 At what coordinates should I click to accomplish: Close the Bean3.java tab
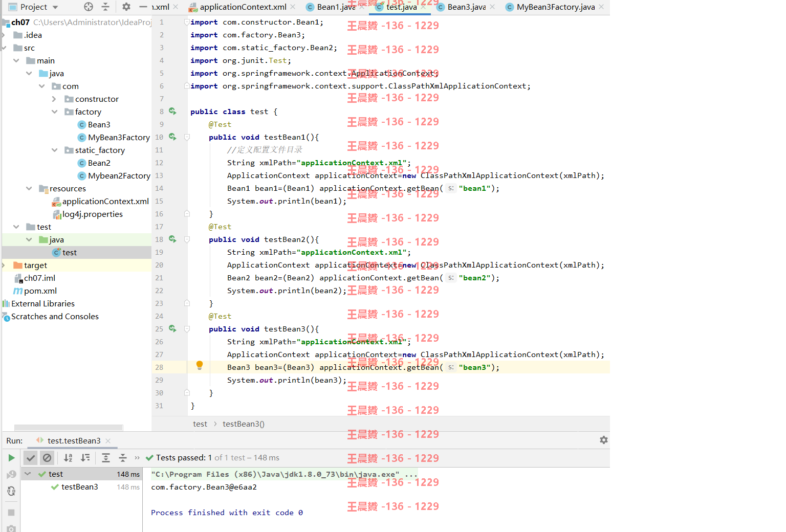point(492,7)
